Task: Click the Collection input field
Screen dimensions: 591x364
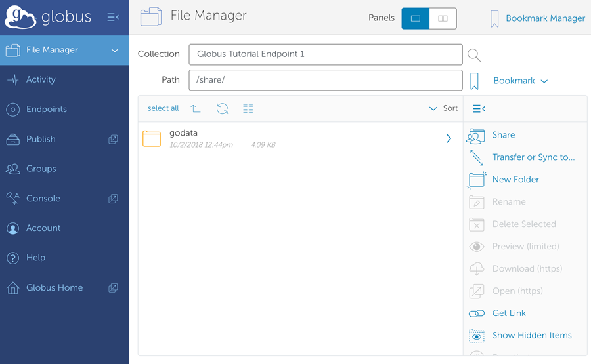Action: 326,54
